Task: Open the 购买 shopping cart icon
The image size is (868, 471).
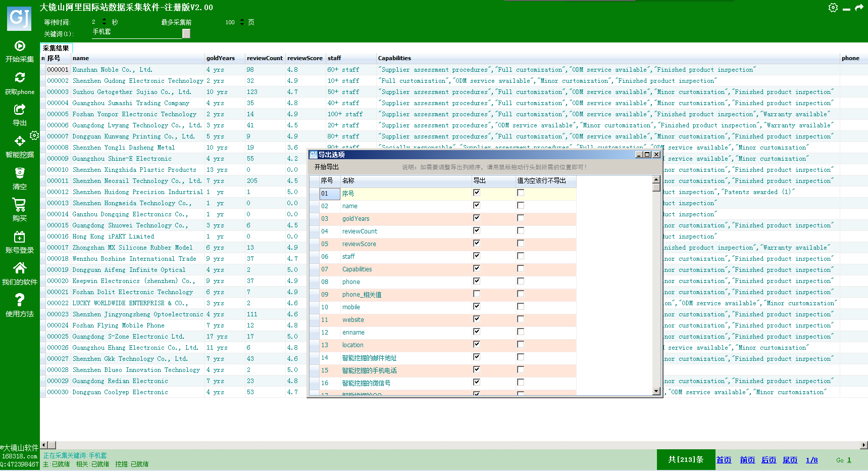Action: (x=20, y=205)
